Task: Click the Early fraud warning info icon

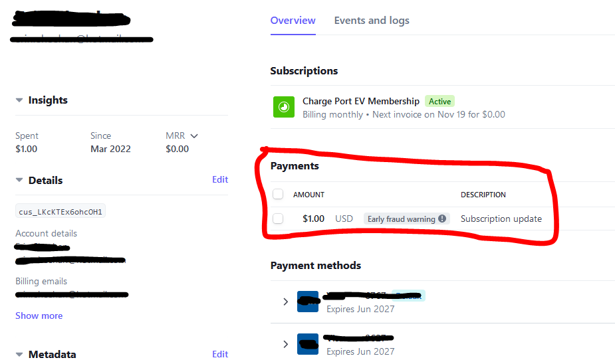Action: point(442,219)
